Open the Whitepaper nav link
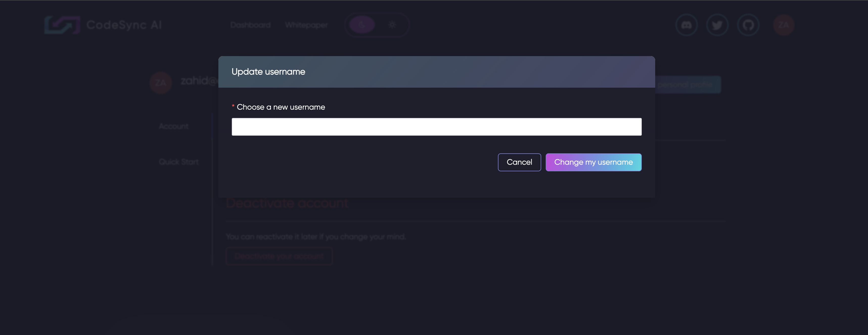 (306, 25)
